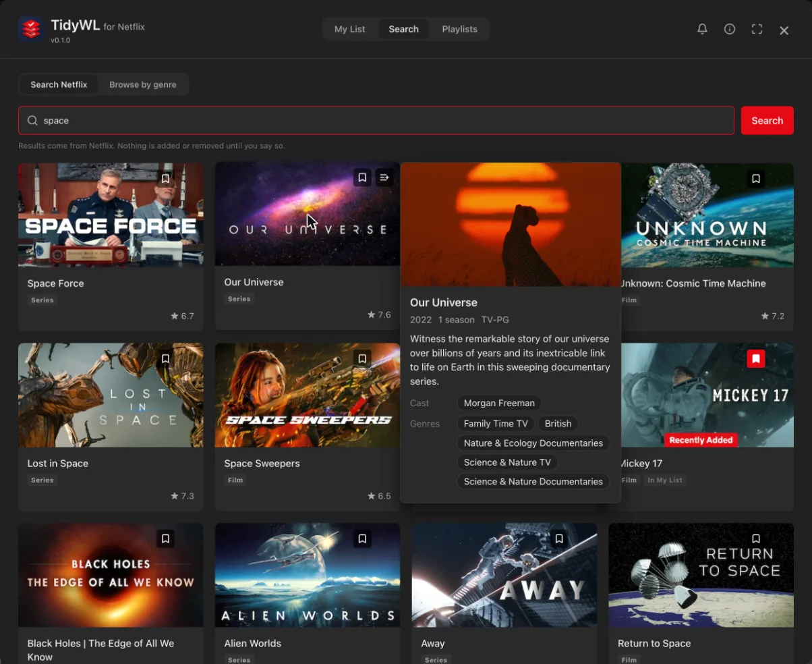Click the Morgan Freeman cast chip
Screen dimensions: 812x664
[499, 403]
